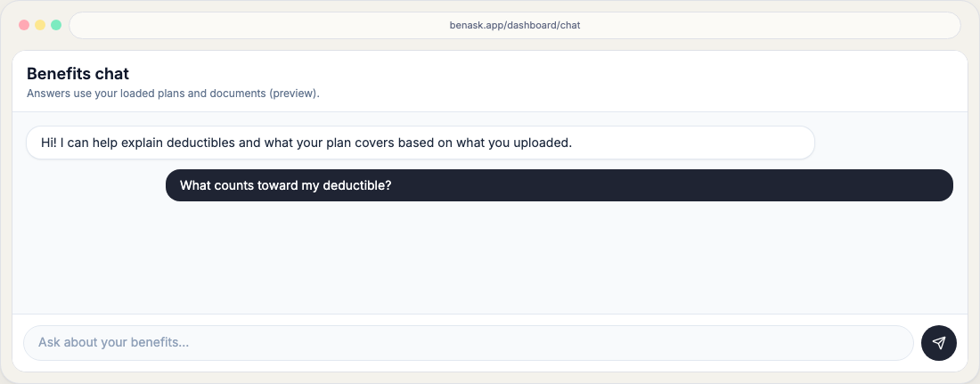Click the 'Hi! I can help explain deductibles' message

point(421,143)
